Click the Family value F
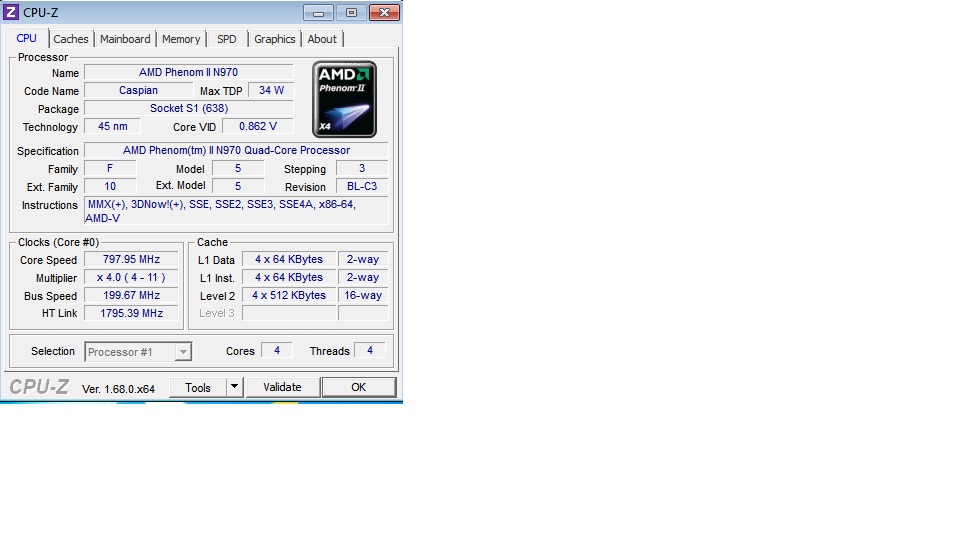Viewport: 960px width, 540px height. click(x=110, y=168)
